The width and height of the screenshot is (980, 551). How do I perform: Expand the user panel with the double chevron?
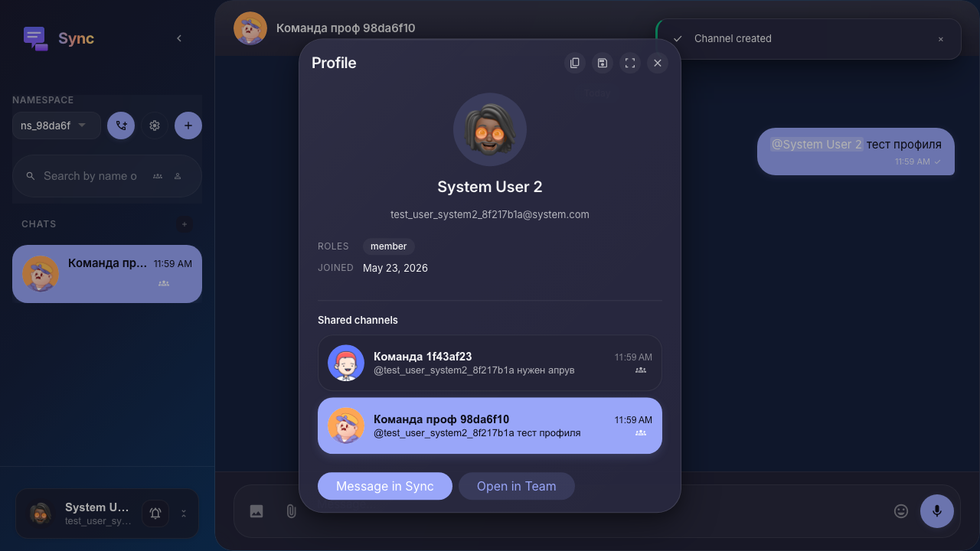(184, 514)
